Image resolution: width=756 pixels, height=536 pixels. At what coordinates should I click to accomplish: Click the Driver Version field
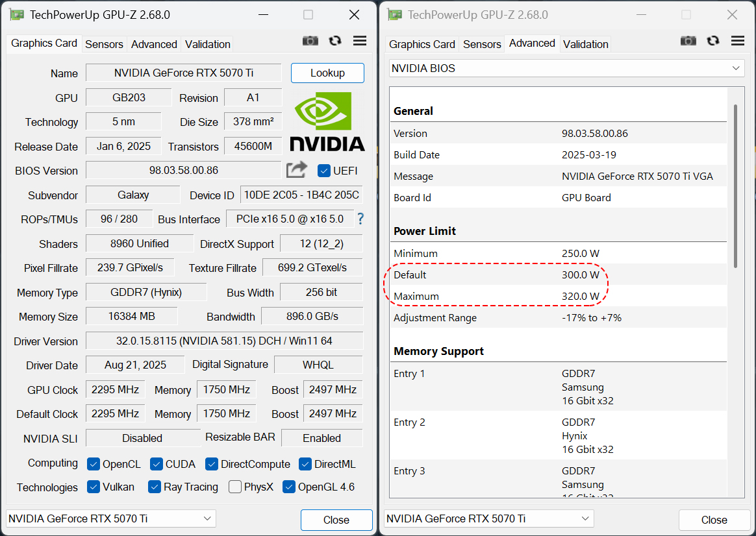(224, 341)
